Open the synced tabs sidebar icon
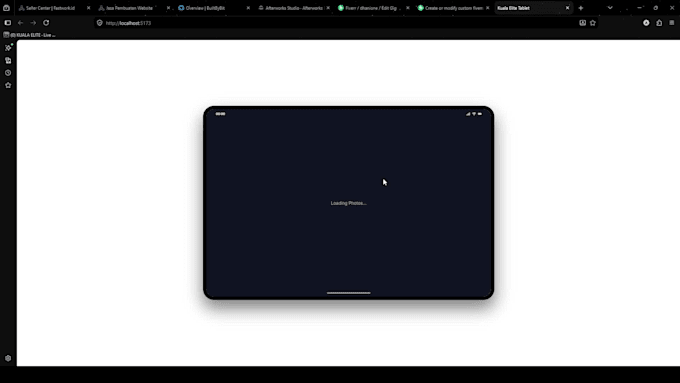680x383 pixels. pos(8,60)
